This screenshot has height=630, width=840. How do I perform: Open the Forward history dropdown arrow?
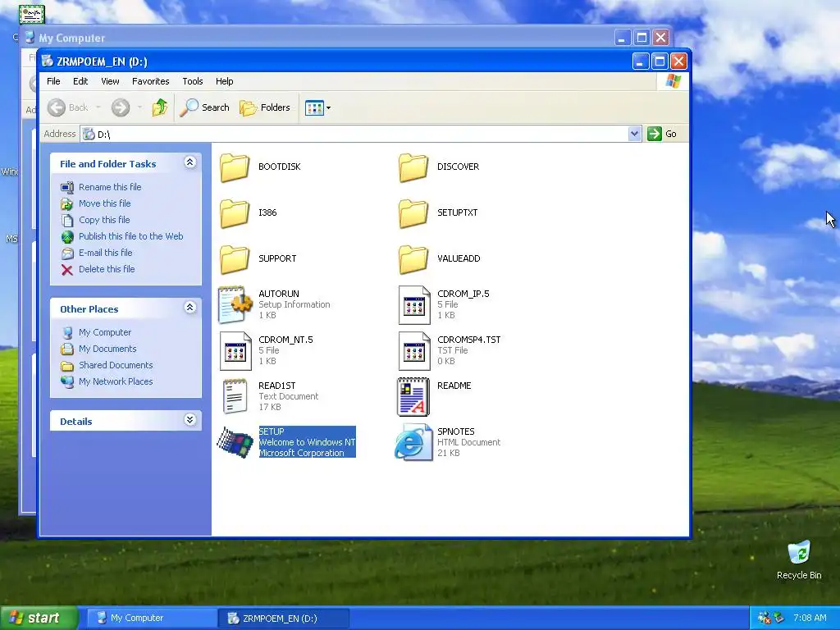click(x=139, y=107)
